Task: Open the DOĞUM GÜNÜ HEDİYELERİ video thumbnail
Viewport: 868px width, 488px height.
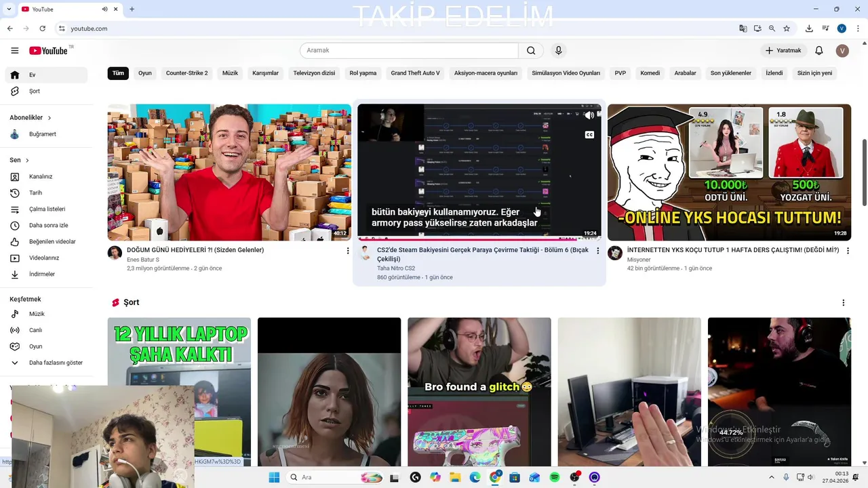Action: click(x=229, y=172)
